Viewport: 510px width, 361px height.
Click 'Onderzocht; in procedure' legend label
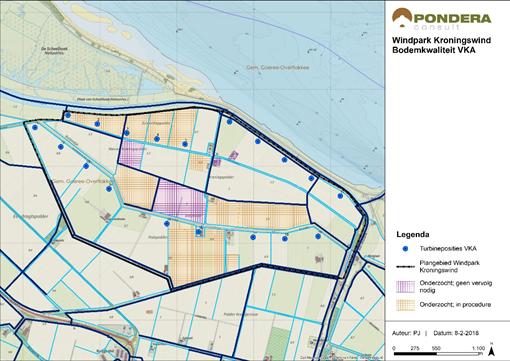point(455,305)
